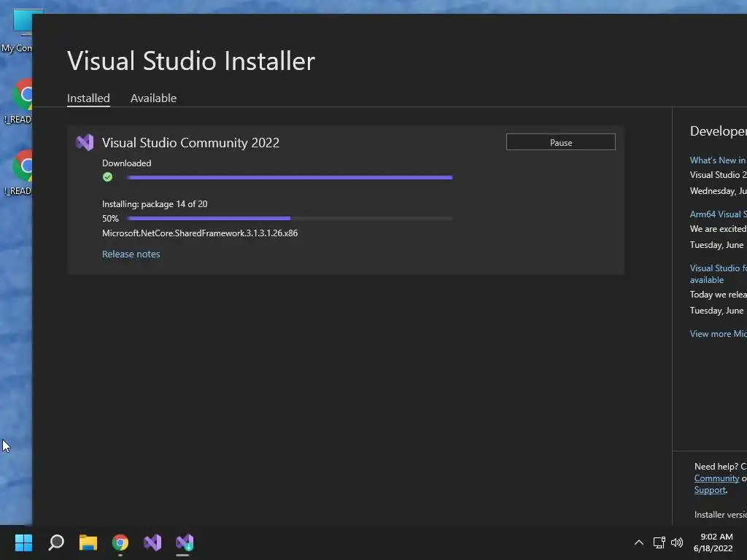Launch Chrome from the taskbar
747x560 pixels.
pos(120,542)
